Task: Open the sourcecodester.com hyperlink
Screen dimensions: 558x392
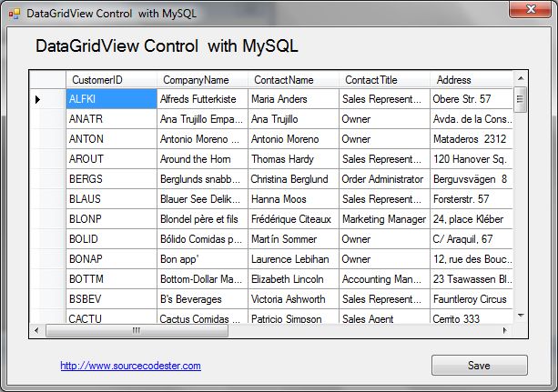Action: coord(130,366)
